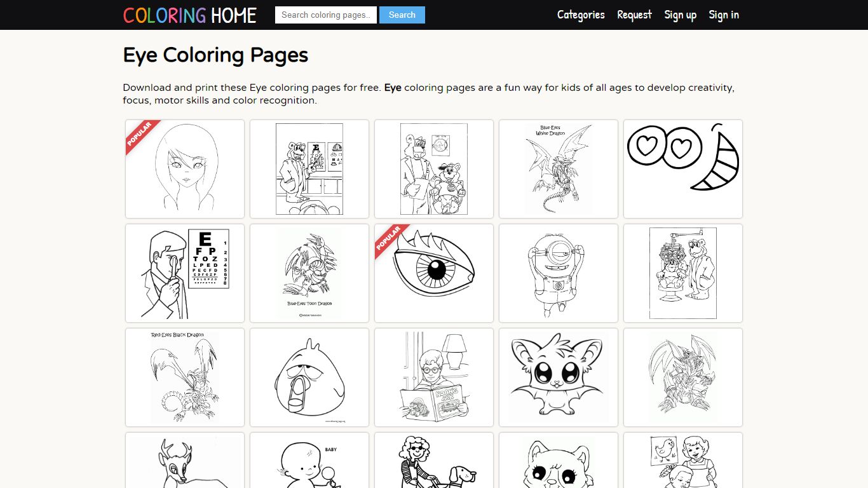
Task: Open the popular large eye with lashes page
Action: click(434, 273)
